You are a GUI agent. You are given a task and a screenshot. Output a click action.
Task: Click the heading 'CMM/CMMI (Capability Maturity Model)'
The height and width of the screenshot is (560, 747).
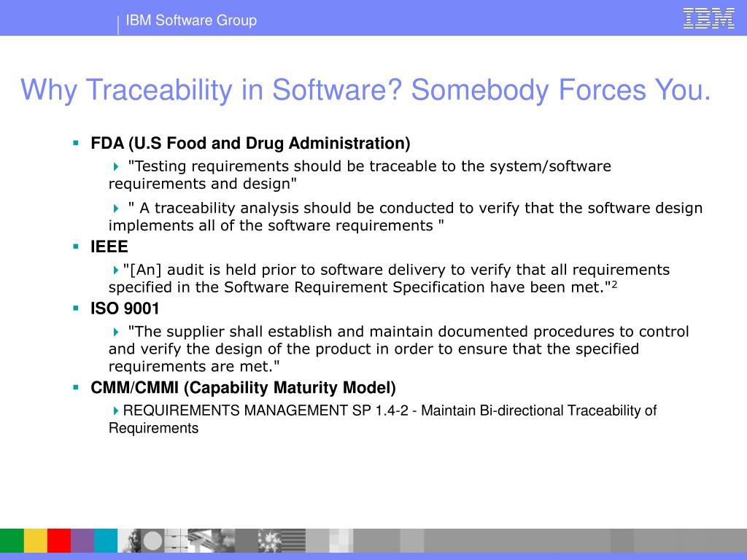click(243, 388)
